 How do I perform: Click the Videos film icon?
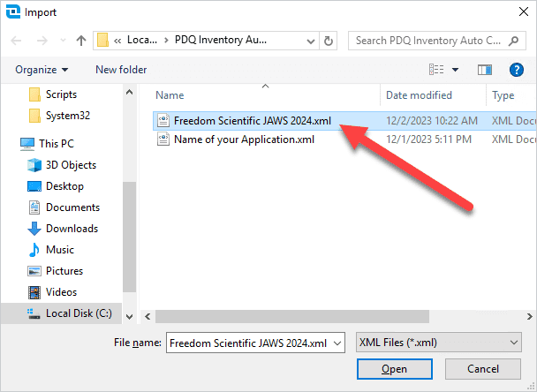(34, 292)
